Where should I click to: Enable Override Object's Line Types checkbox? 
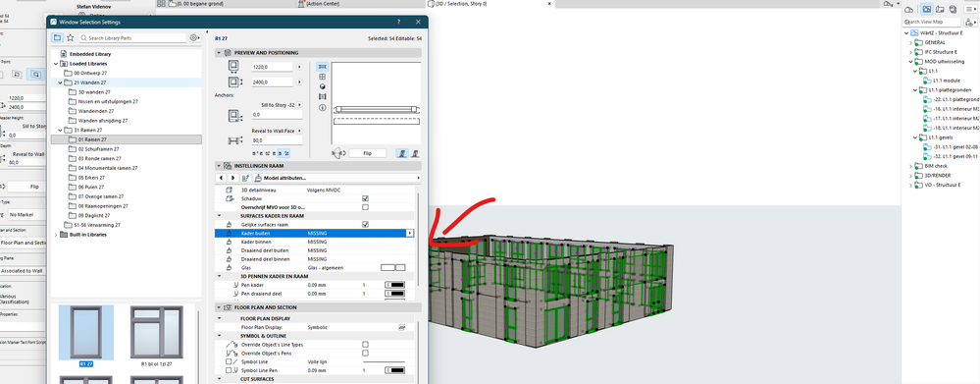pyautogui.click(x=366, y=345)
